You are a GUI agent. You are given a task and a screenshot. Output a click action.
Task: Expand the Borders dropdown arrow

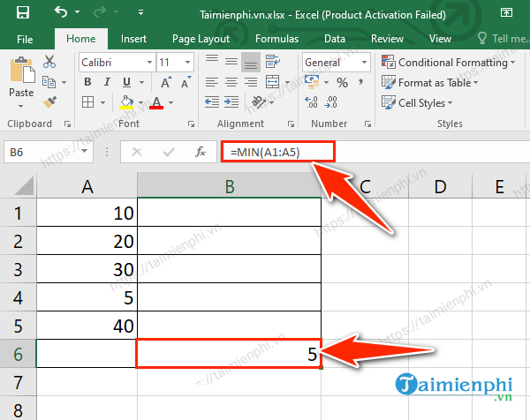coord(102,102)
